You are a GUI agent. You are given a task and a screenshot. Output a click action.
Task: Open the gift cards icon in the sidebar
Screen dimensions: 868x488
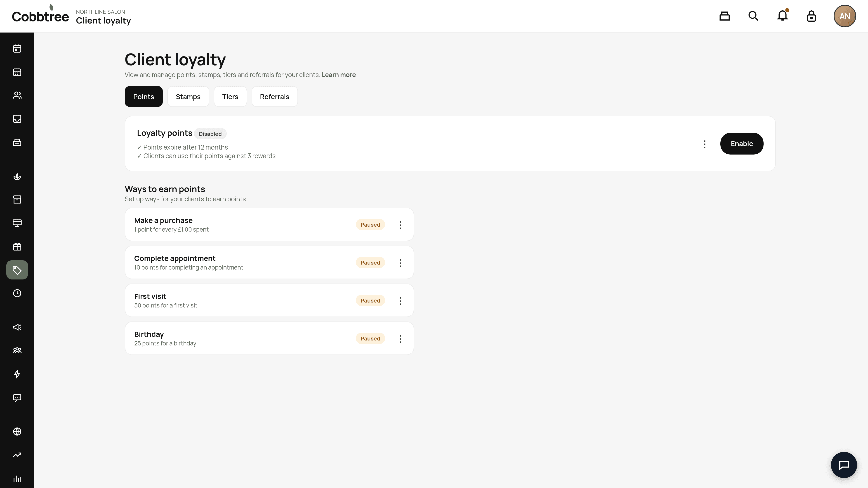coord(17,247)
